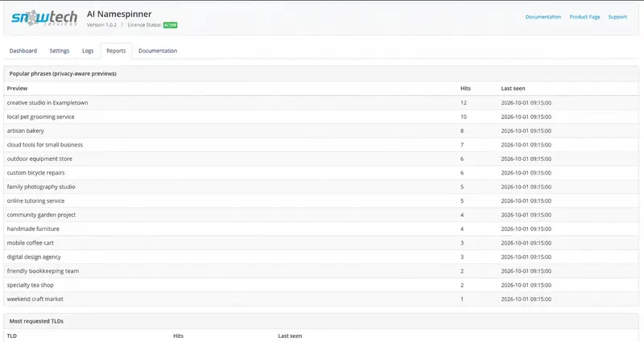The height and width of the screenshot is (342, 644).
Task: Visit the Product Page link
Action: tap(584, 17)
